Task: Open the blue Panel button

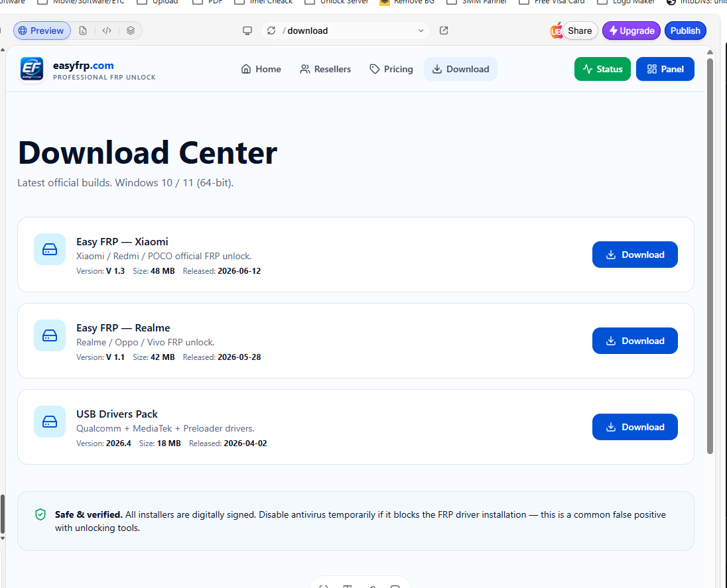Action: pos(665,69)
